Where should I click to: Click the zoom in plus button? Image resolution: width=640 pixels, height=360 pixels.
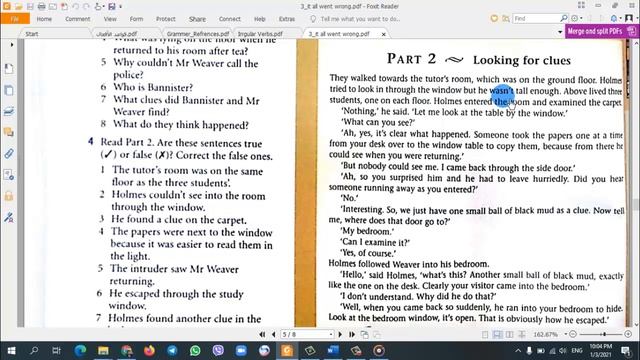point(628,334)
